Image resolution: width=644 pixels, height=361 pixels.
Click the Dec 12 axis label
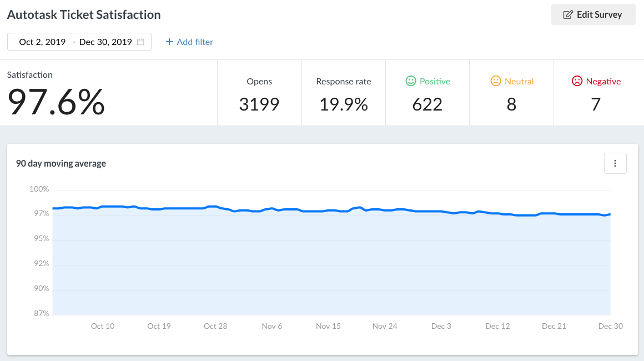(497, 326)
